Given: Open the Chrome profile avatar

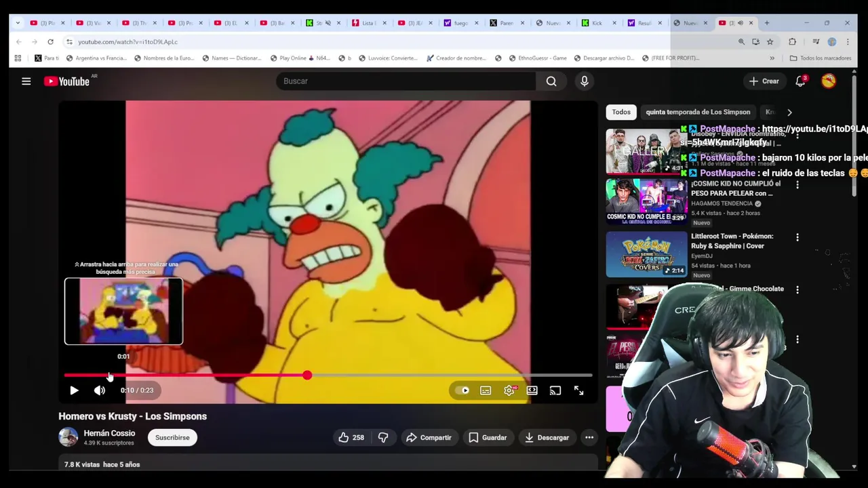Looking at the screenshot, I should pos(831,42).
